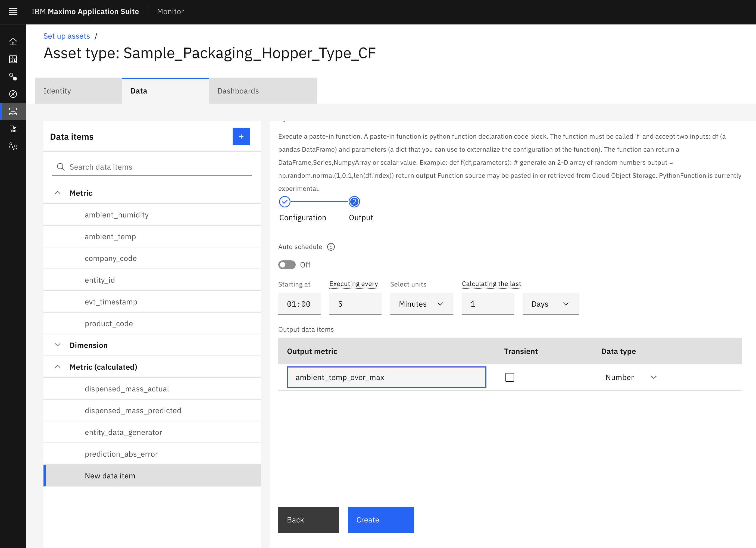Click the add data item plus button
Screen dimensions: 756x548
point(241,136)
